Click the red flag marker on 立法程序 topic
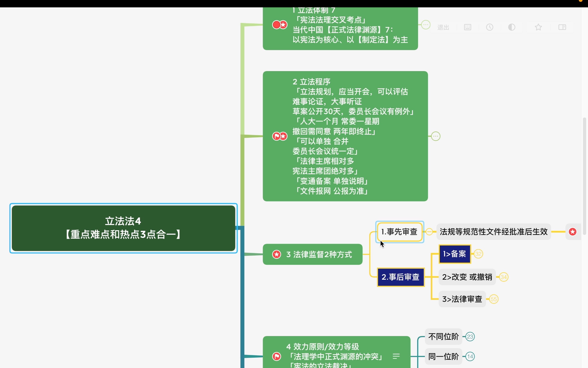The height and width of the screenshot is (368, 588). [x=276, y=136]
